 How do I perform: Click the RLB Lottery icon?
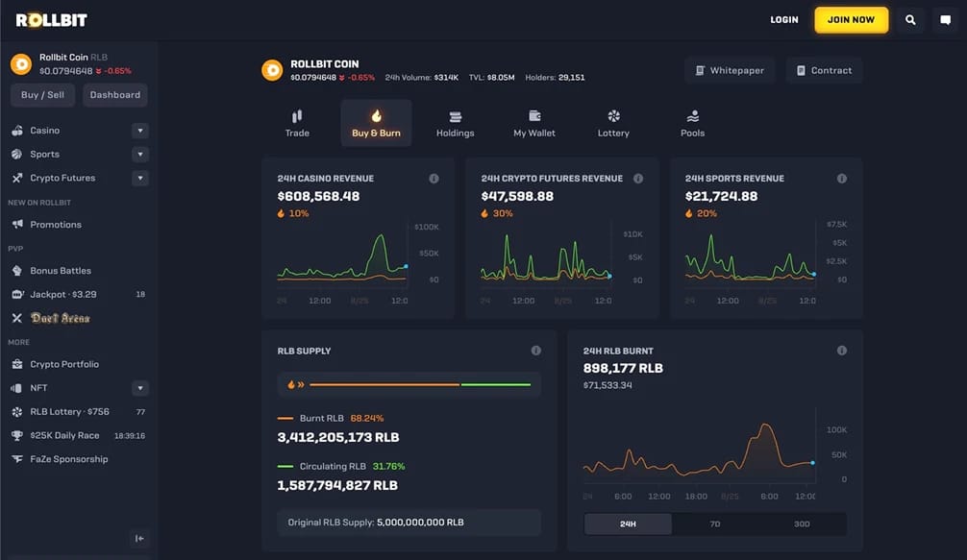tap(17, 411)
